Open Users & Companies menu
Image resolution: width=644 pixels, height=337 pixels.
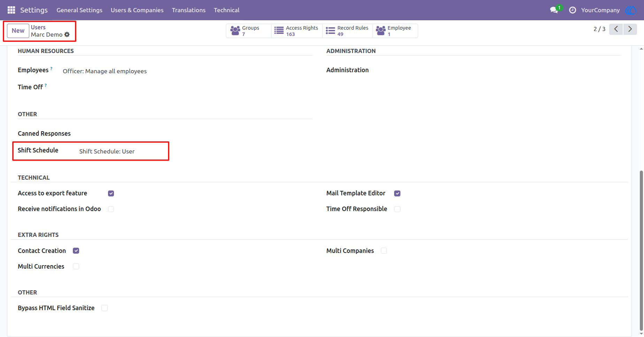[137, 10]
